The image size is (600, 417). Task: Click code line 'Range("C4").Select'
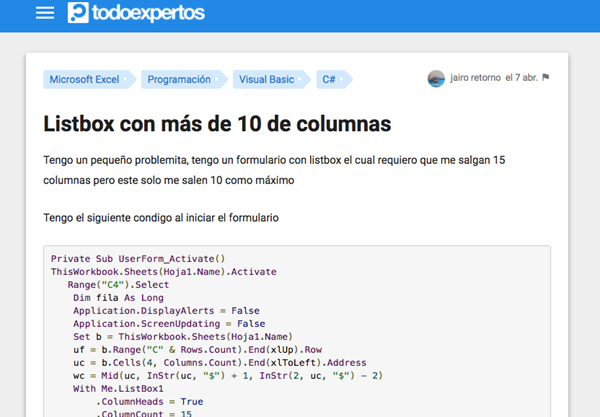(x=118, y=285)
